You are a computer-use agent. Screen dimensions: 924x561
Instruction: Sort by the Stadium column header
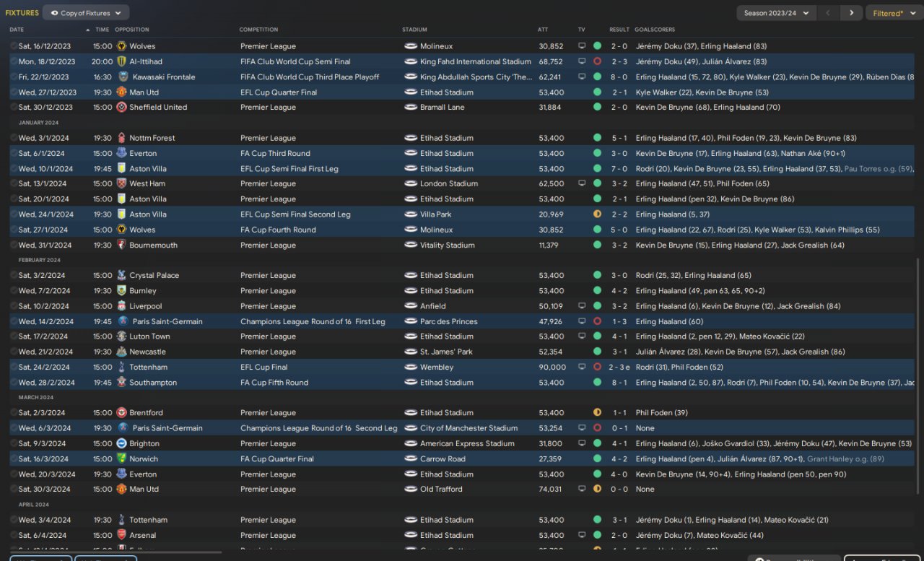pos(415,30)
